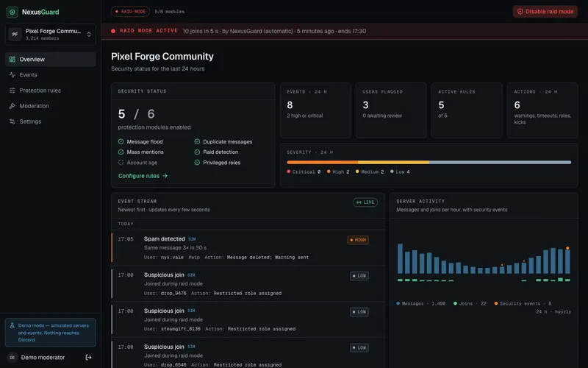Click the 5/6 modules label in top bar
Image resolution: width=588 pixels, height=368 pixels.
coord(170,12)
